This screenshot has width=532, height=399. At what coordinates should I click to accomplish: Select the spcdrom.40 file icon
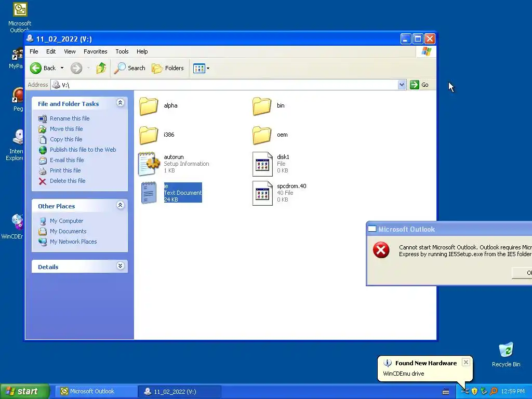[262, 193]
